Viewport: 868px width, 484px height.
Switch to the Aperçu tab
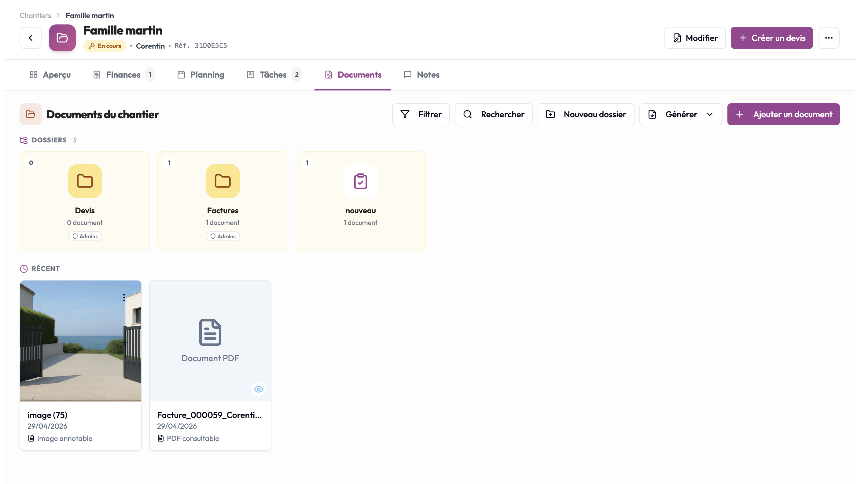click(x=50, y=75)
